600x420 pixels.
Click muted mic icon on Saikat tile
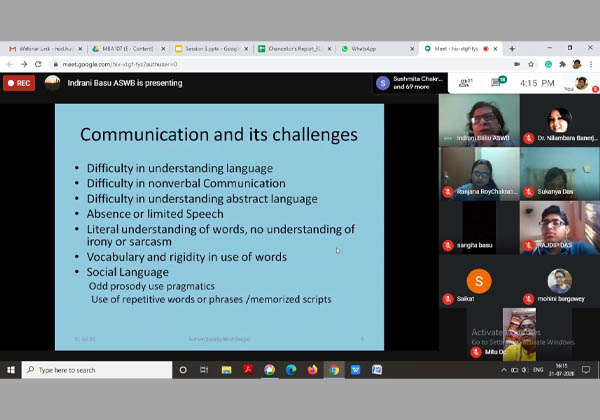(448, 299)
